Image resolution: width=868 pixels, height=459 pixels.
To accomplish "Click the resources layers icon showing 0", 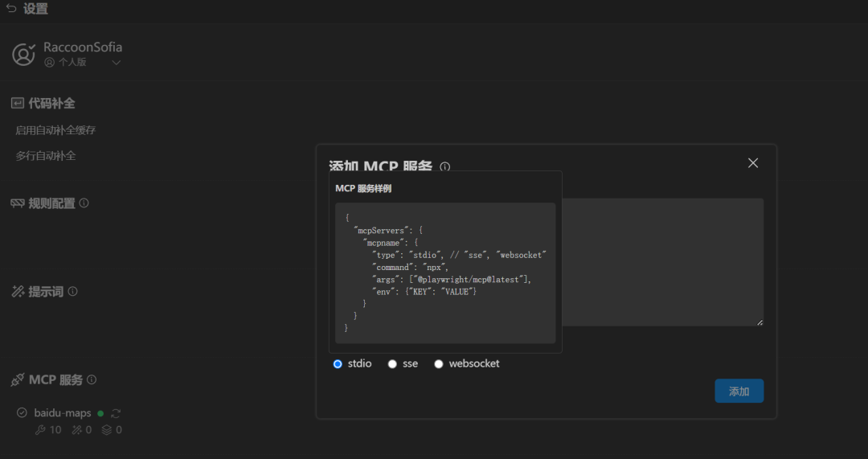I will coord(107,429).
